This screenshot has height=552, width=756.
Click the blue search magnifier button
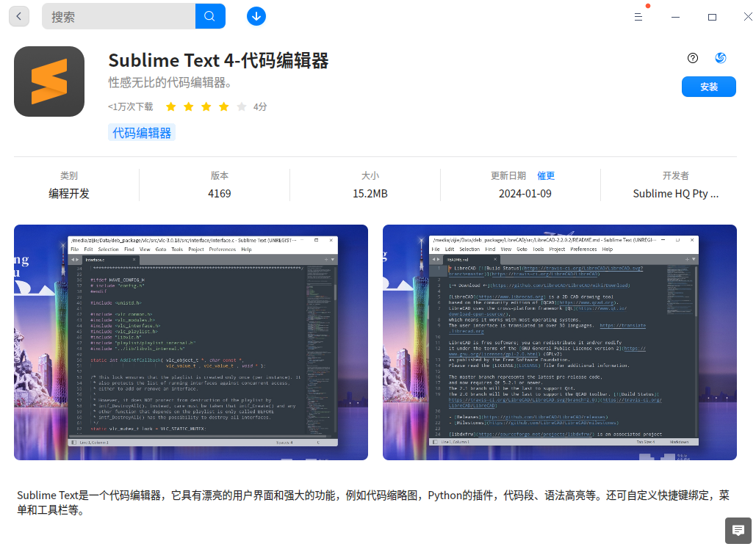209,16
